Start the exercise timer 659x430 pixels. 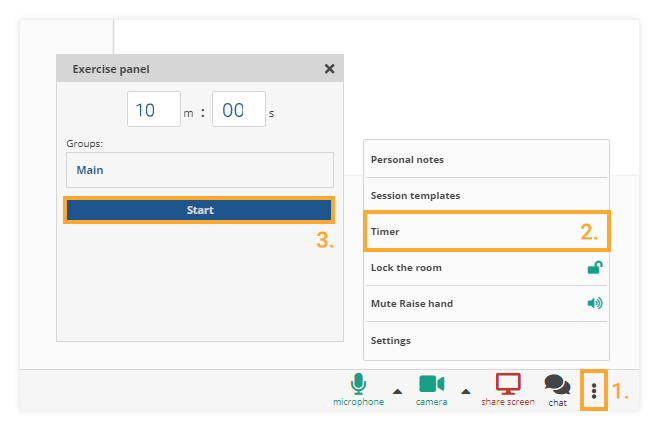point(199,210)
